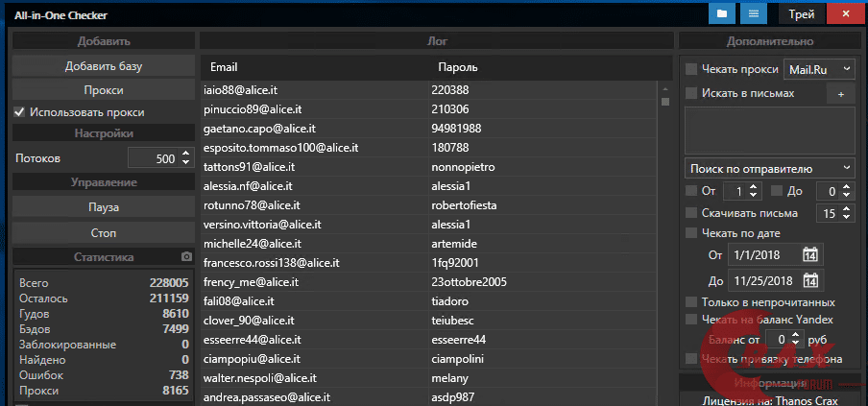Select the Прокси statistic value 8165
Viewport: 868px width, 406px height.
176,391
